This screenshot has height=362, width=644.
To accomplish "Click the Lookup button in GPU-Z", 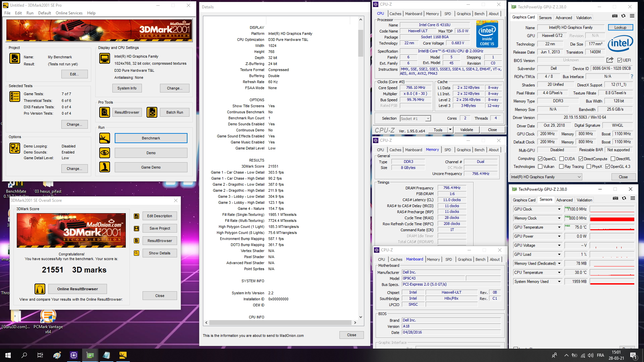I will (620, 27).
